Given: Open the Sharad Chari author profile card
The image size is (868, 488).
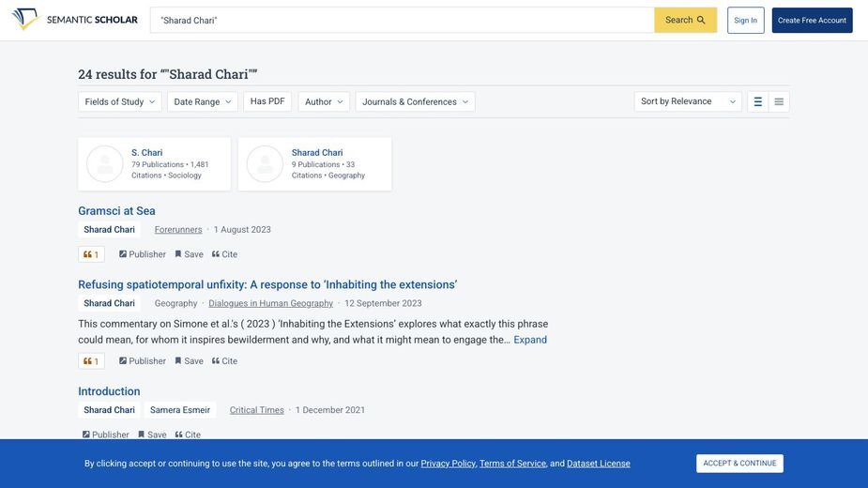Looking at the screenshot, I should (315, 164).
